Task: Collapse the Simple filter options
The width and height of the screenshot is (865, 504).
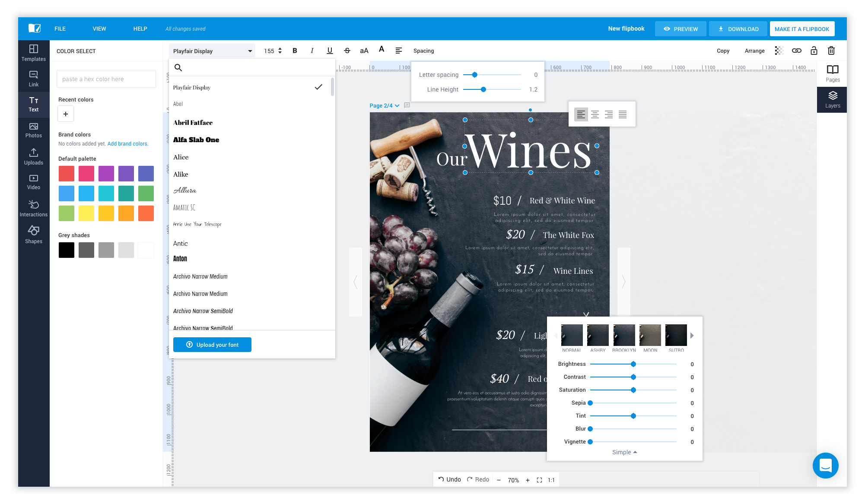Action: click(624, 452)
